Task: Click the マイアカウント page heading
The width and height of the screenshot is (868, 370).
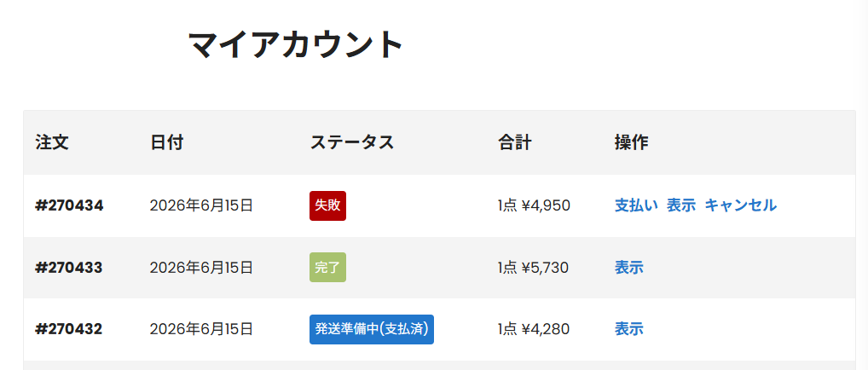Action: click(296, 44)
